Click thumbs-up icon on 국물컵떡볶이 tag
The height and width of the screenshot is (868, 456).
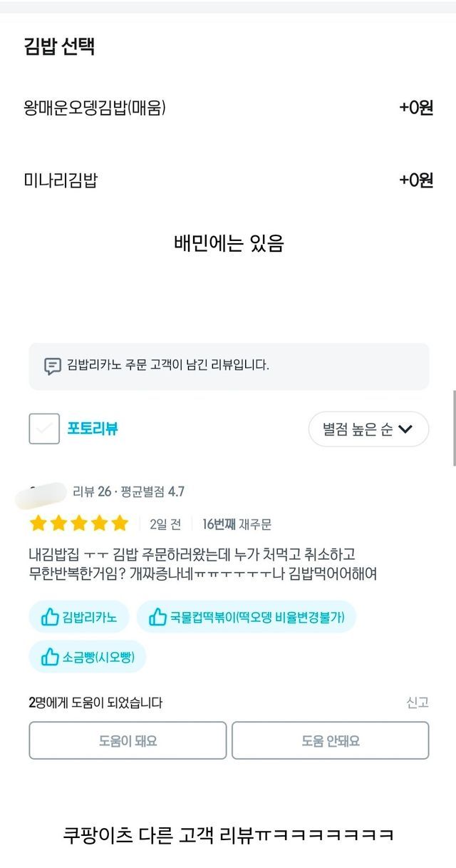(157, 617)
